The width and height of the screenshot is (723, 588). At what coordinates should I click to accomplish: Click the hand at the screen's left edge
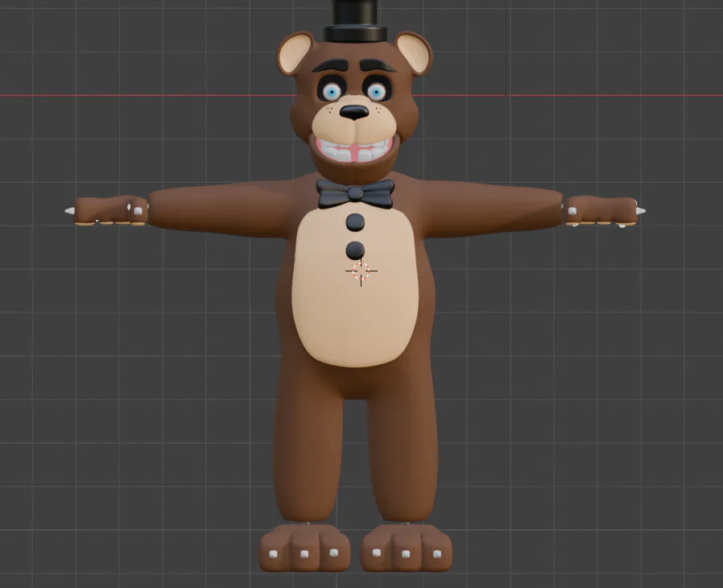click(107, 211)
